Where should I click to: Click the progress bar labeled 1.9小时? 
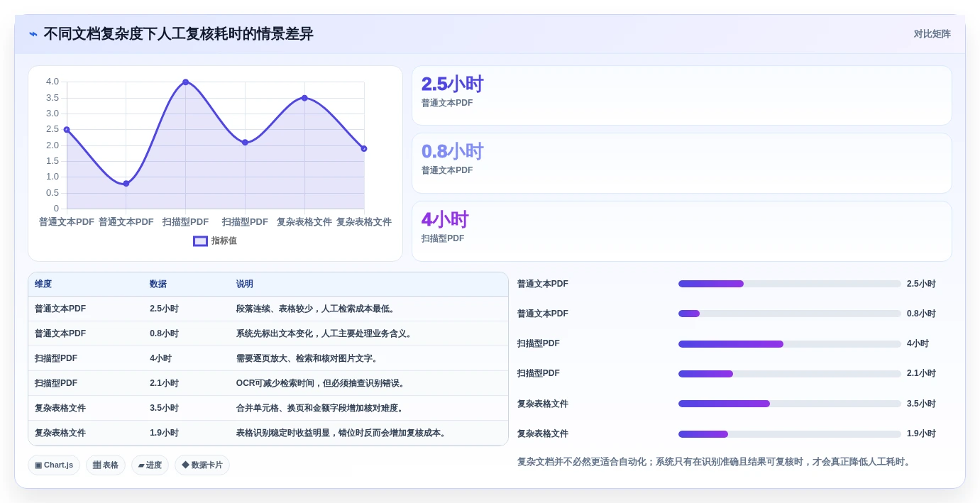pos(789,434)
